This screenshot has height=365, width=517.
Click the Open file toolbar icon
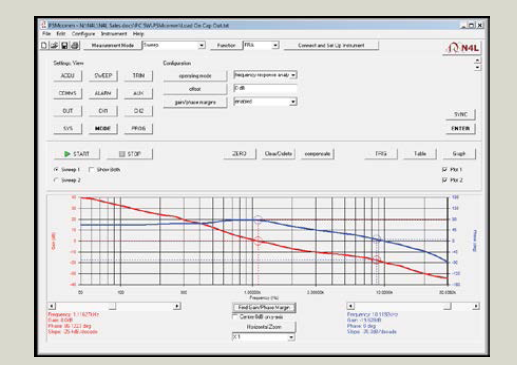[54, 45]
